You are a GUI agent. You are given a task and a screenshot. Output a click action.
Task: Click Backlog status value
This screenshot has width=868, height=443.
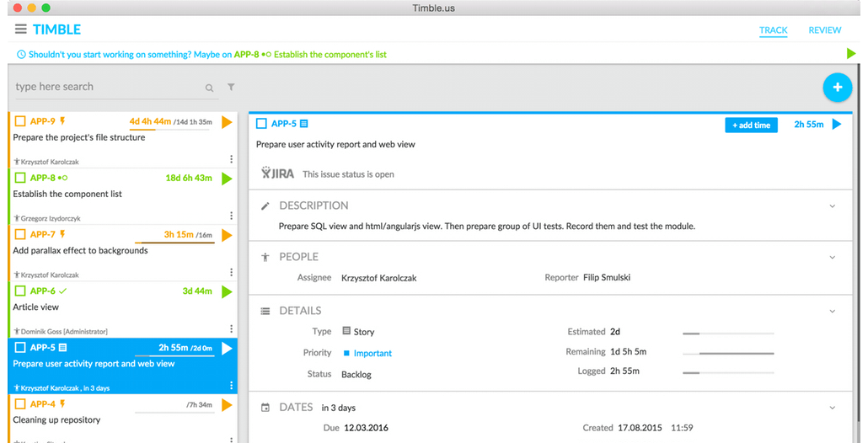click(356, 375)
